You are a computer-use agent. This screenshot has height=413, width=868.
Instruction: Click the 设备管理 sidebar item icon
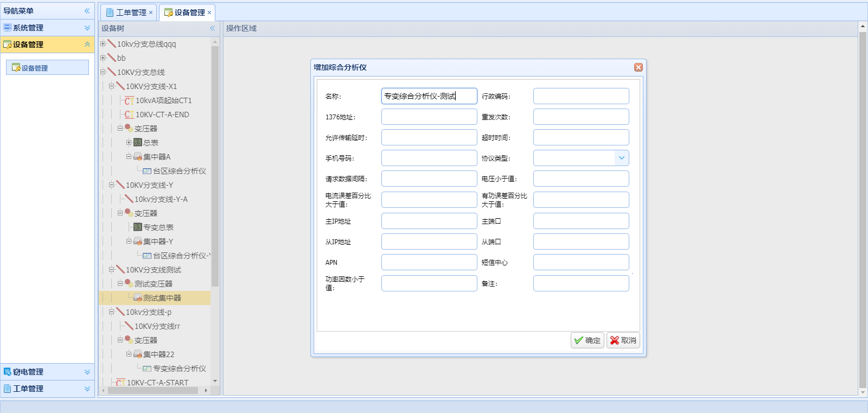16,67
